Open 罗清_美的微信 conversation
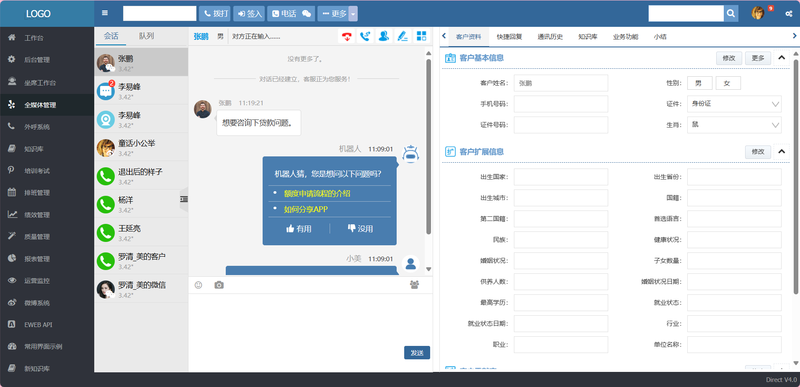800x387 pixels. (141, 289)
